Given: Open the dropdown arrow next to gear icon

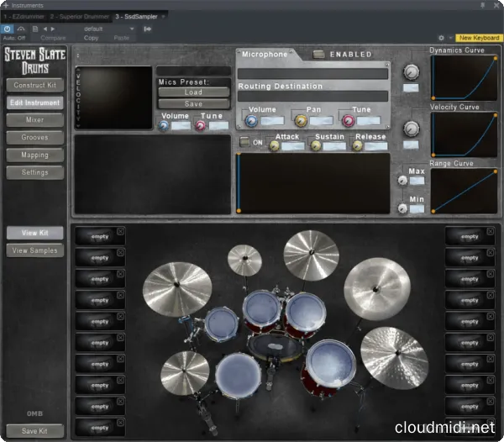Looking at the screenshot, I should tap(450, 38).
